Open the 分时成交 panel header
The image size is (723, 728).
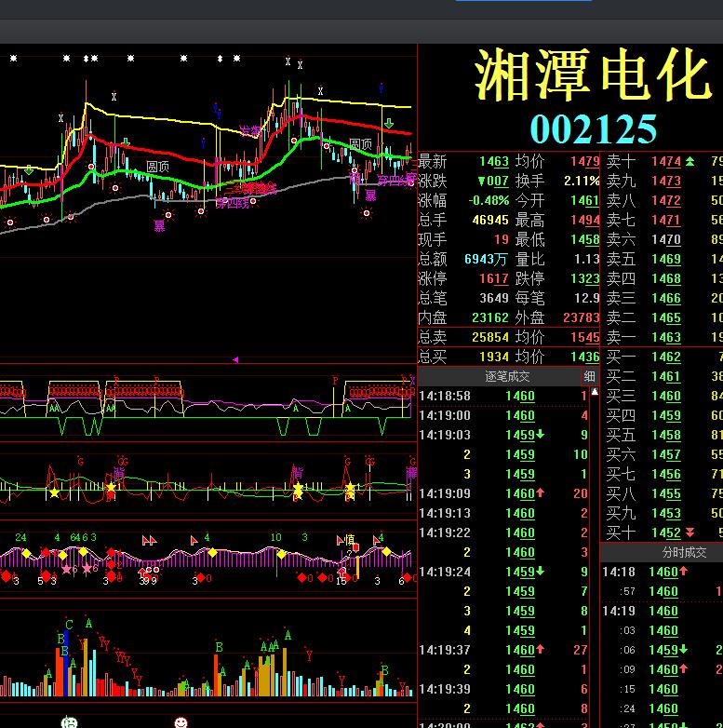coord(684,552)
